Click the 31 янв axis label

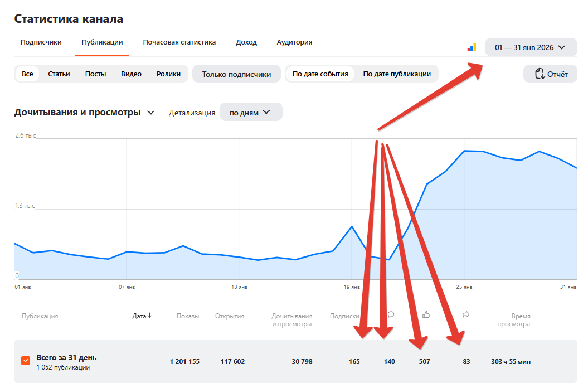[x=568, y=287]
